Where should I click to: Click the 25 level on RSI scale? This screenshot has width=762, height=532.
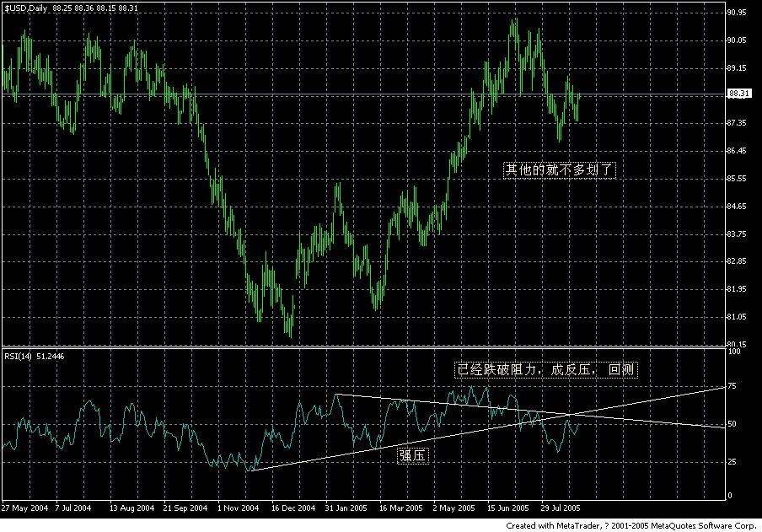[732, 463]
